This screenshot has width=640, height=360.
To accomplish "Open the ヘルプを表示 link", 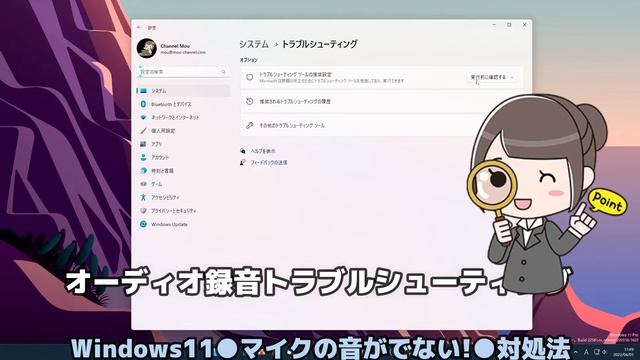I will [x=263, y=151].
